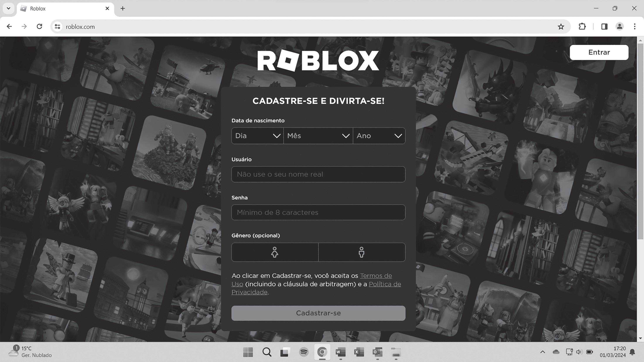
Task: Select the female gender icon
Action: coord(275,252)
